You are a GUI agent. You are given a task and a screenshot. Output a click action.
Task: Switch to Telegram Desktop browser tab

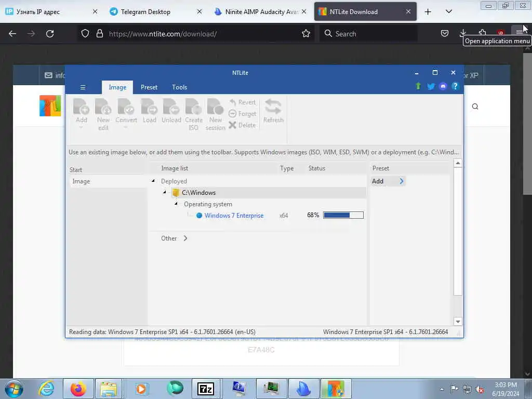156,11
